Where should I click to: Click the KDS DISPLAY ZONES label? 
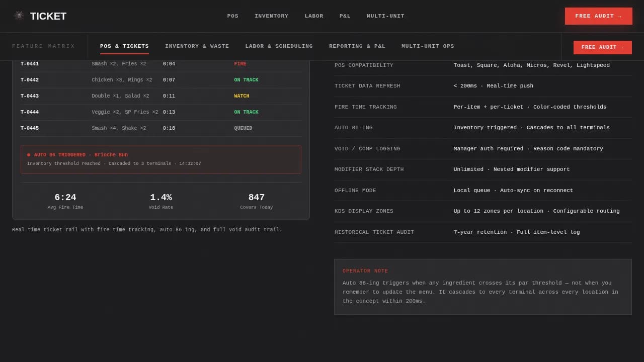[364, 211]
